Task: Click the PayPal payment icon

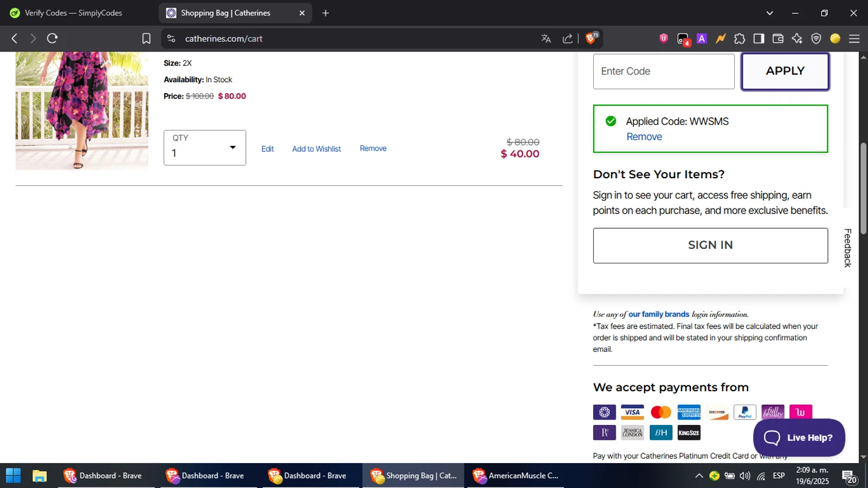Action: pyautogui.click(x=745, y=412)
